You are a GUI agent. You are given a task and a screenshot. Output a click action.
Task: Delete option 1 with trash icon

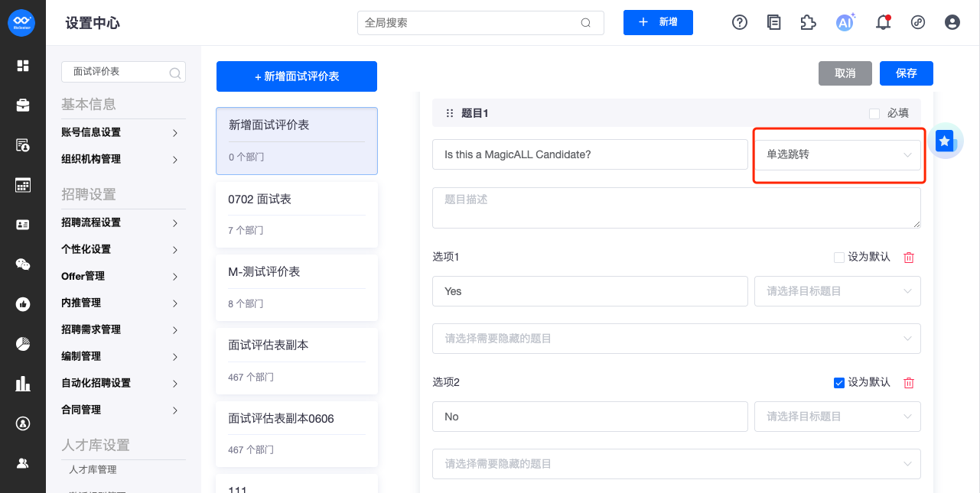909,258
